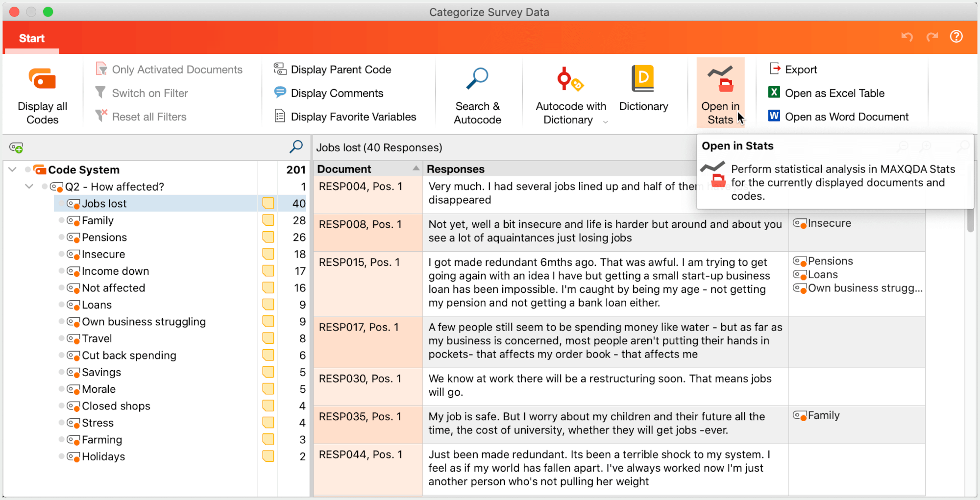Open Display all Codes
Image resolution: width=980 pixels, height=500 pixels.
(42, 93)
